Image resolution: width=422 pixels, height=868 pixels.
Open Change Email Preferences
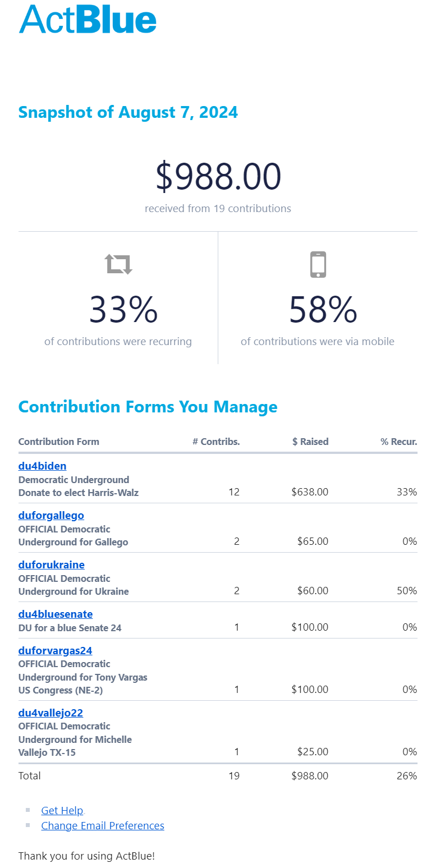(103, 825)
